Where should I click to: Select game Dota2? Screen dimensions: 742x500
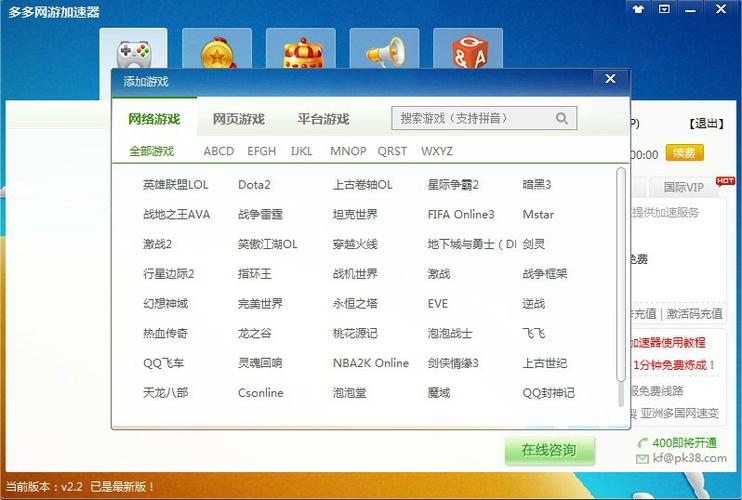pos(254,185)
